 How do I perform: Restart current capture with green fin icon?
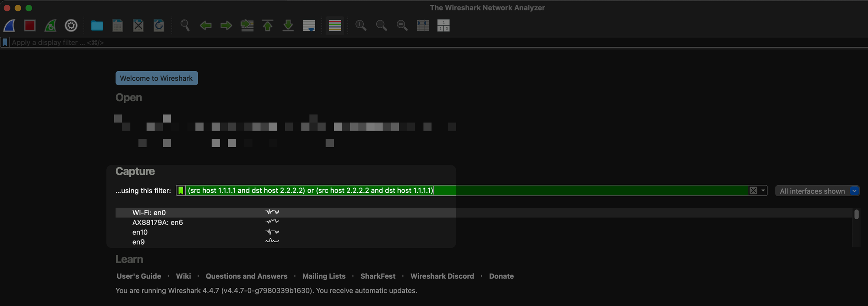click(x=50, y=26)
